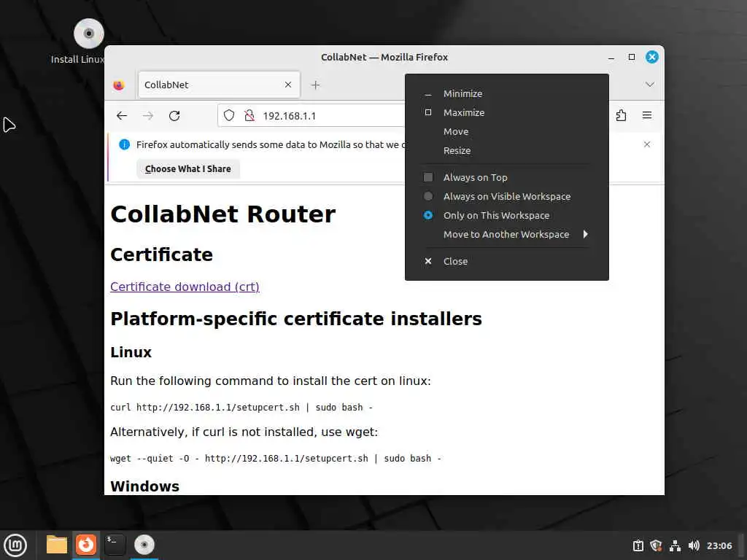Open the update manager tray icon

click(638, 545)
